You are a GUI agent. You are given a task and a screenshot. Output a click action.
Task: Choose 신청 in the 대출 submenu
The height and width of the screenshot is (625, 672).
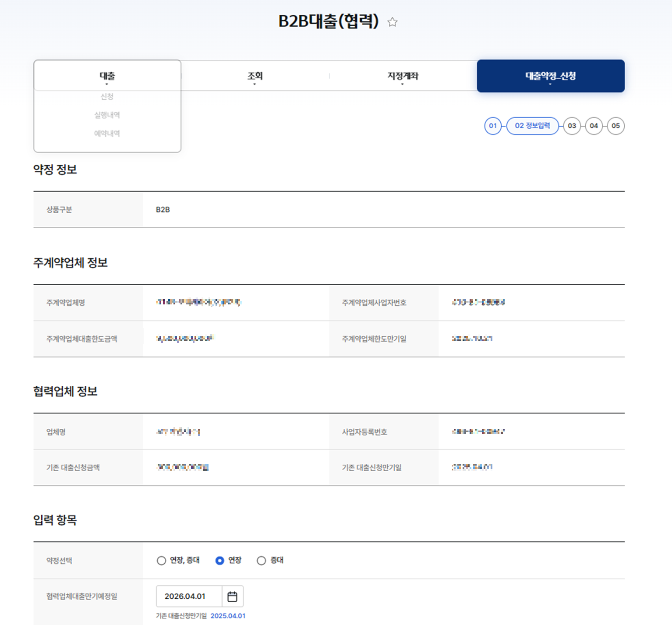coord(107,96)
